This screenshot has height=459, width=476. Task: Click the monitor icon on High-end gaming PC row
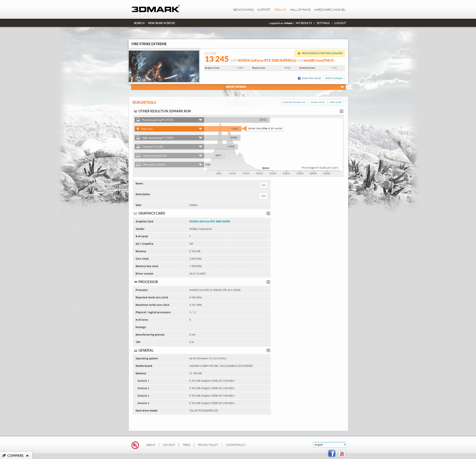[x=138, y=138]
